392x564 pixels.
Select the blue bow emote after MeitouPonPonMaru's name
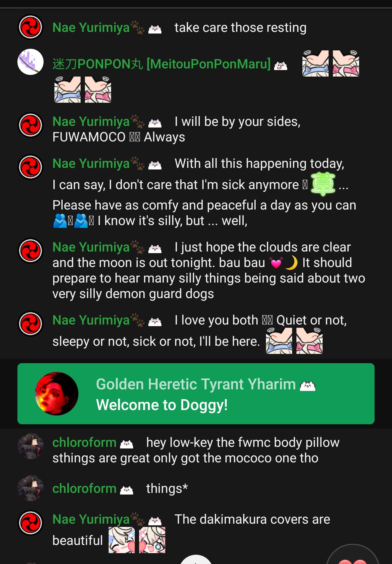coord(316,63)
